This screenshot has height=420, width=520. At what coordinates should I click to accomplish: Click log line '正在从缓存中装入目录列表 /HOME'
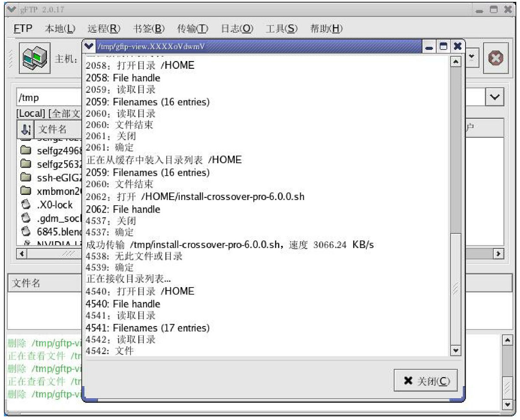[x=164, y=160]
